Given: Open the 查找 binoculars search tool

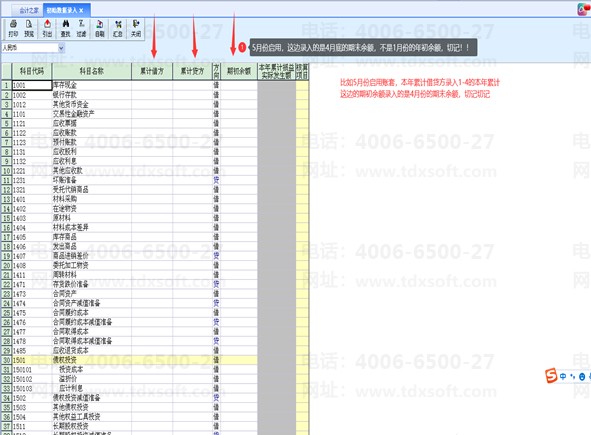Looking at the screenshot, I should pyautogui.click(x=66, y=28).
